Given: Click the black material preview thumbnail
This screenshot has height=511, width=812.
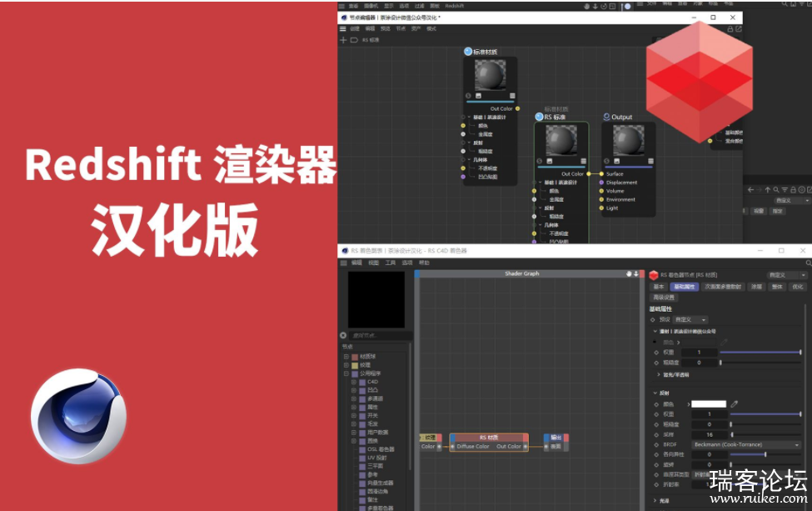Looking at the screenshot, I should coord(376,299).
